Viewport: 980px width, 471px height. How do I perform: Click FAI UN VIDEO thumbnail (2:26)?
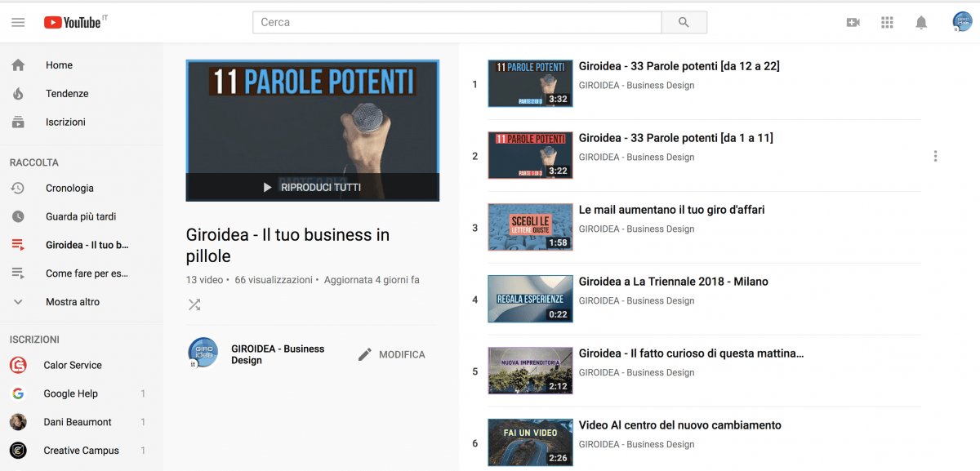pyautogui.click(x=530, y=442)
